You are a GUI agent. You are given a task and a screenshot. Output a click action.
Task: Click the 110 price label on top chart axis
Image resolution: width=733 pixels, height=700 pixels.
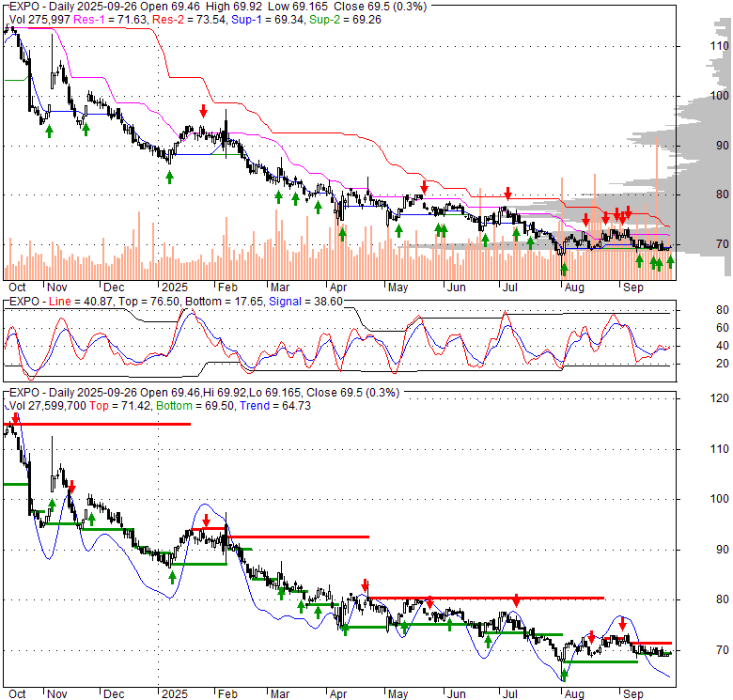point(720,46)
